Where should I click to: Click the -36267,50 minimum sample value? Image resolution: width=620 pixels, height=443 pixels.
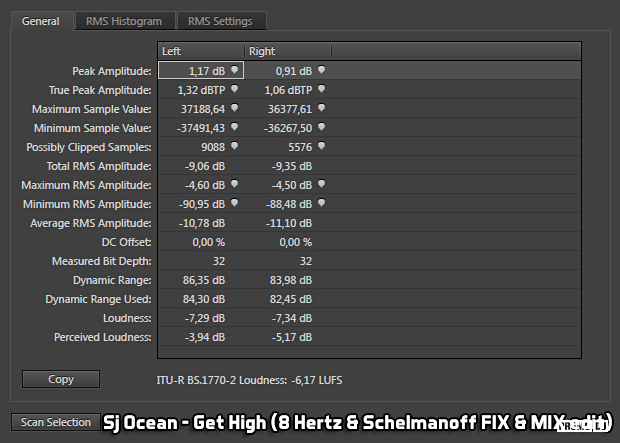(288, 128)
